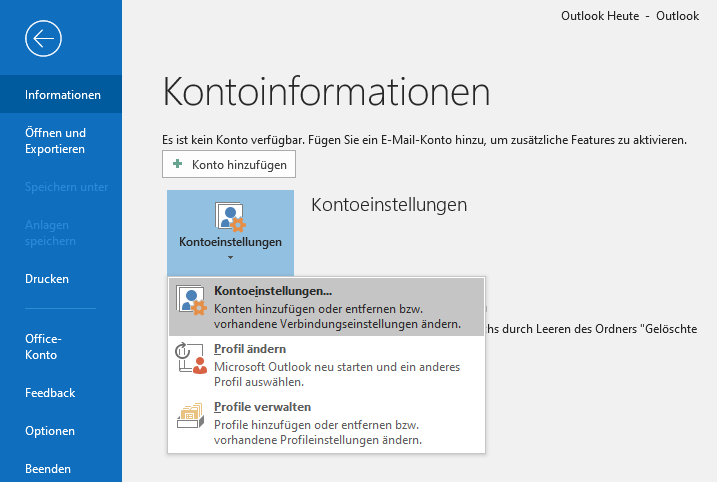
Task: Open Office-Konto page
Action: pyautogui.click(x=61, y=347)
